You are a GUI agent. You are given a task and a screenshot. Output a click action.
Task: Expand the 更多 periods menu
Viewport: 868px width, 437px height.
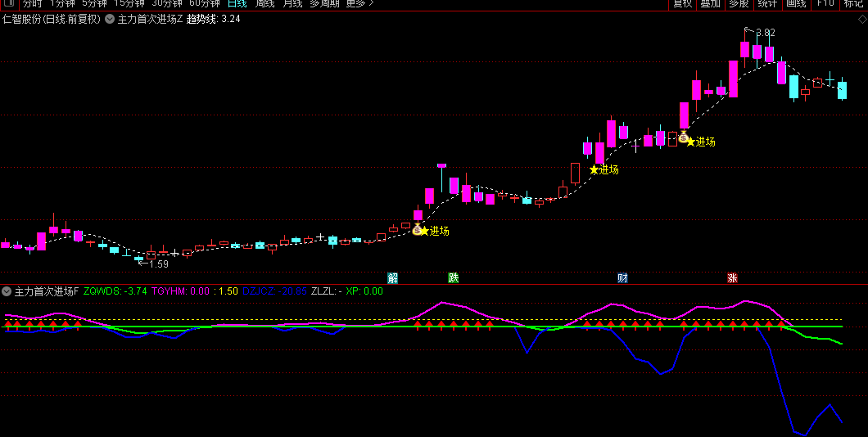point(359,3)
